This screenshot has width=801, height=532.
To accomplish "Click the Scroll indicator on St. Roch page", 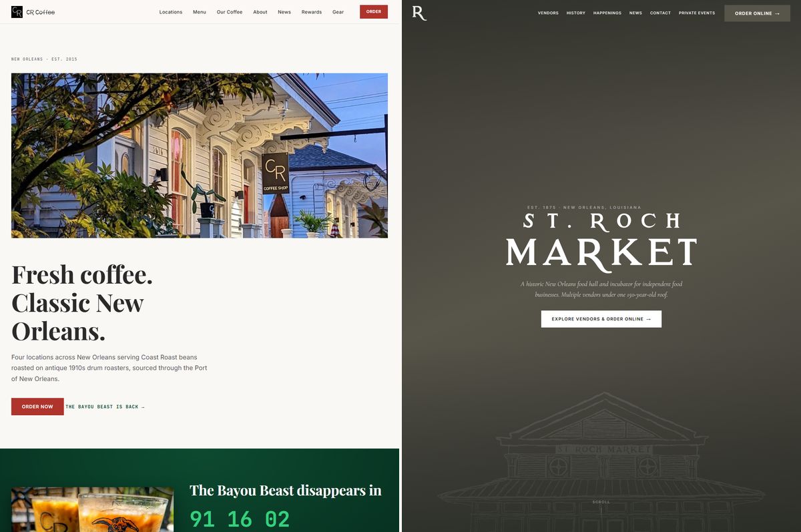I will pos(601,502).
